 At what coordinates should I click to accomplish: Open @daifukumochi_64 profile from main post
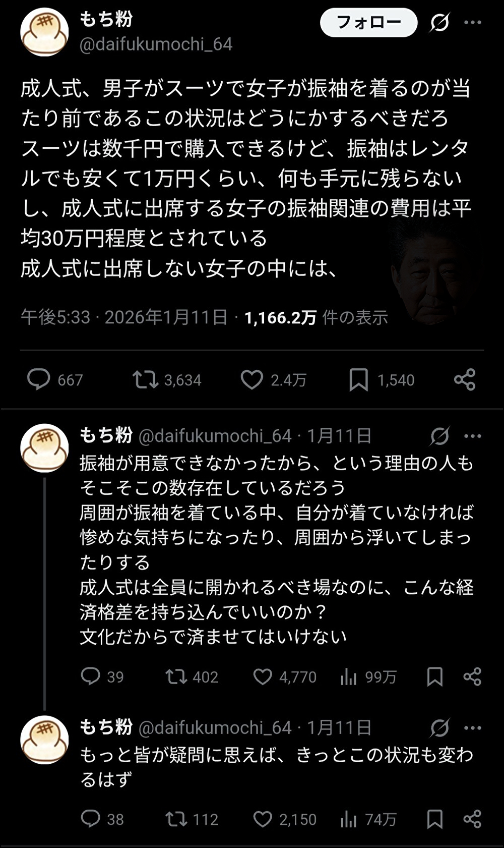point(156,44)
